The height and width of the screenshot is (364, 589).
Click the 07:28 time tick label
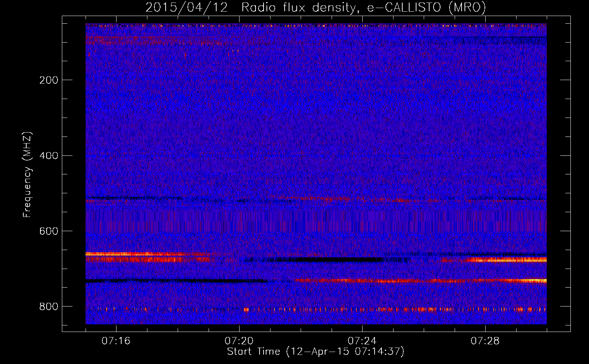(x=485, y=341)
